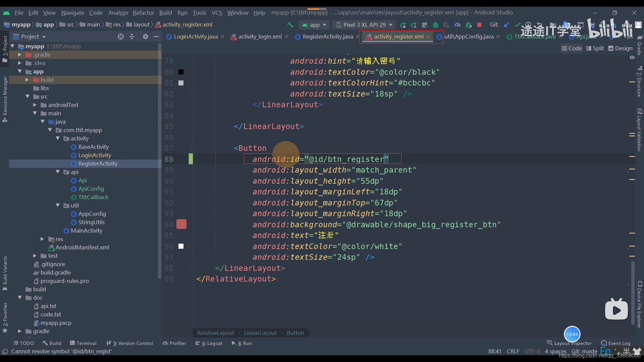This screenshot has width=644, height=362.
Task: Open the Build Variants side panel
Action: click(5, 273)
